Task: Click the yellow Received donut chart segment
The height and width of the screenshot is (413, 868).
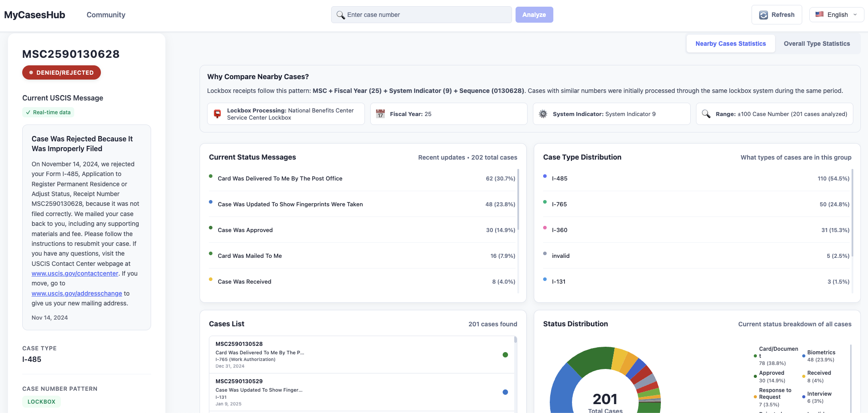Action: [x=619, y=360]
